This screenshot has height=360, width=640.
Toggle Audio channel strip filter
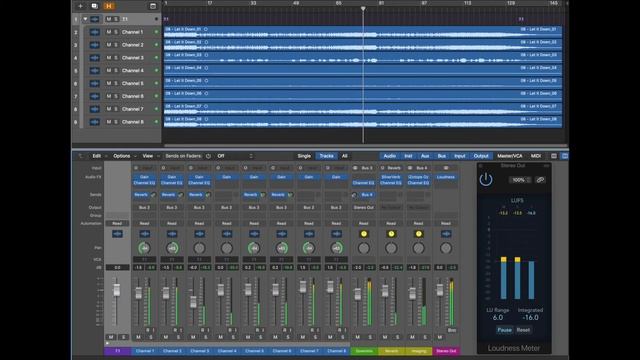[x=390, y=156]
